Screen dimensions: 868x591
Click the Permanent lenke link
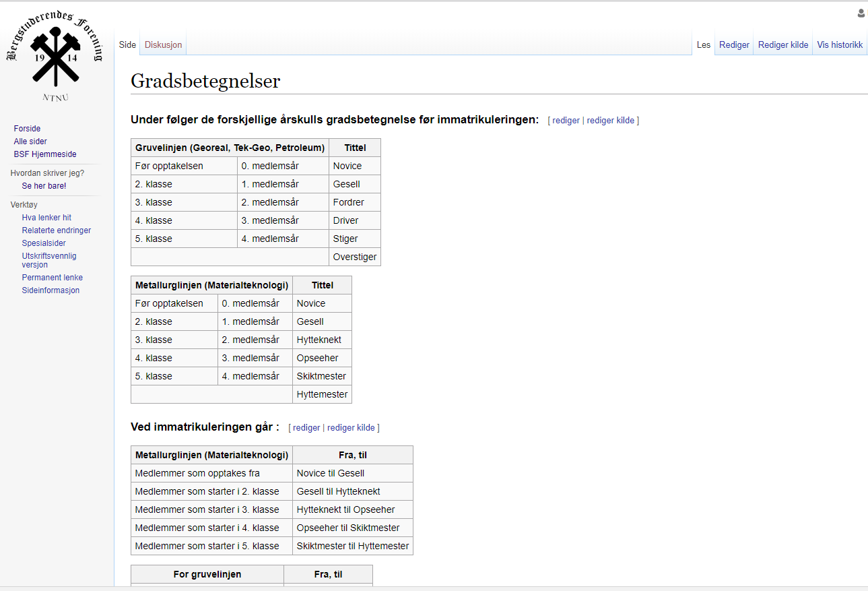click(x=52, y=278)
